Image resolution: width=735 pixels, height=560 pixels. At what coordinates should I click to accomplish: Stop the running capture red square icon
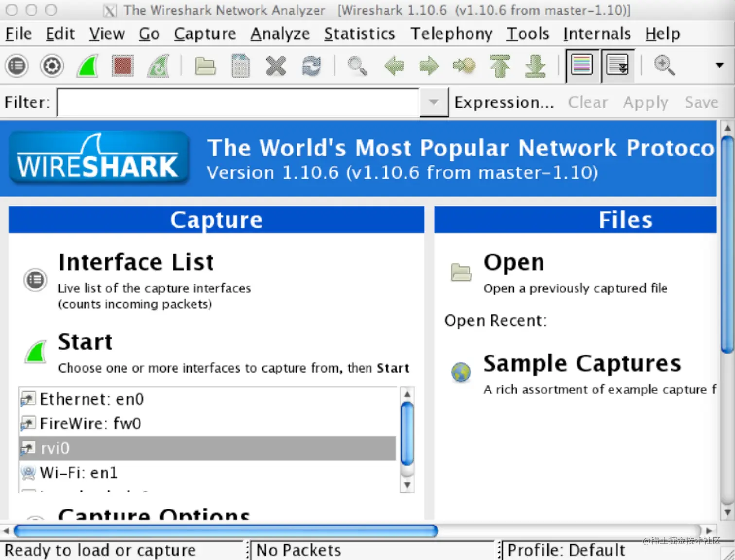(x=123, y=66)
